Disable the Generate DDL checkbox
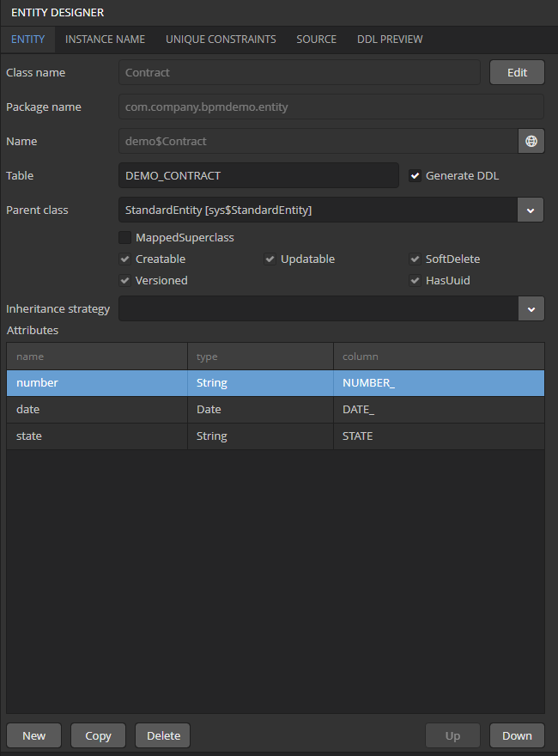The width and height of the screenshot is (558, 756). point(415,175)
